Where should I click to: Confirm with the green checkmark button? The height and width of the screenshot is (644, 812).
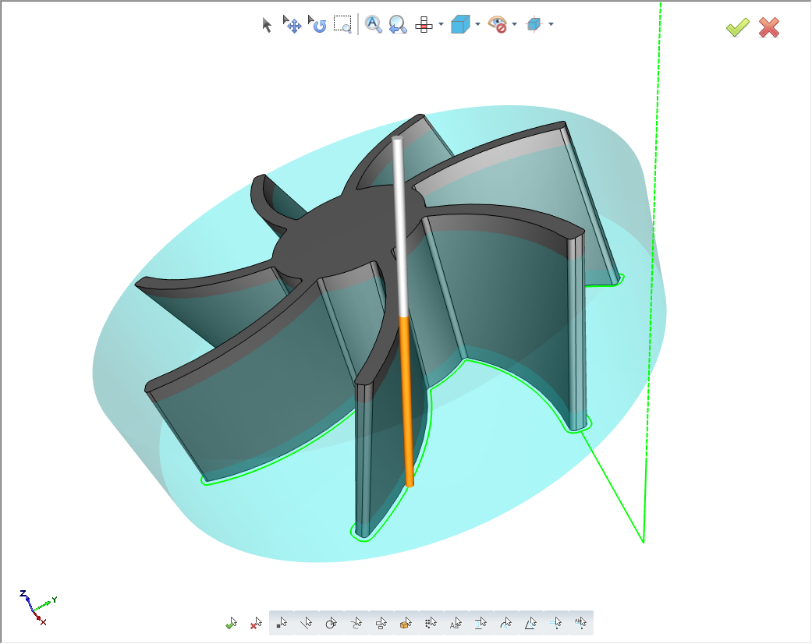[x=736, y=27]
